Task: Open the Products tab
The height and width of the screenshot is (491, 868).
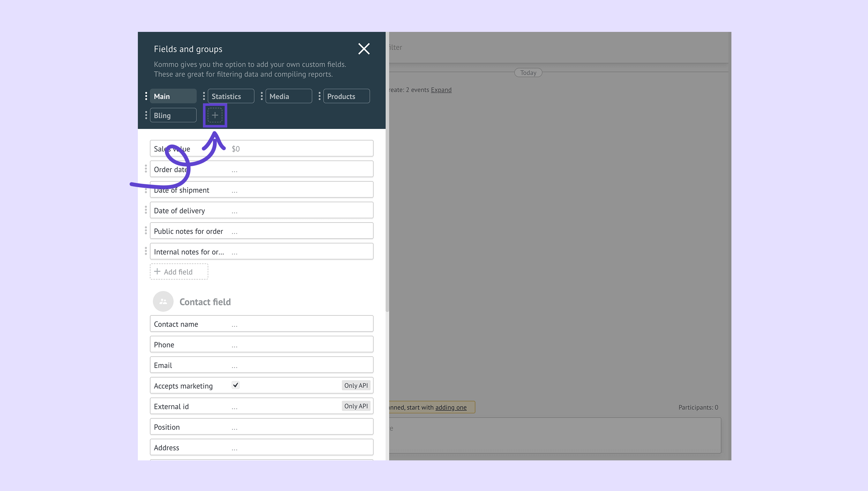Action: click(x=346, y=96)
